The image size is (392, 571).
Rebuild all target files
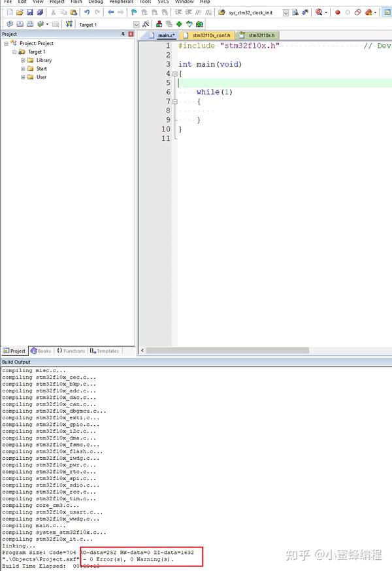(x=30, y=24)
